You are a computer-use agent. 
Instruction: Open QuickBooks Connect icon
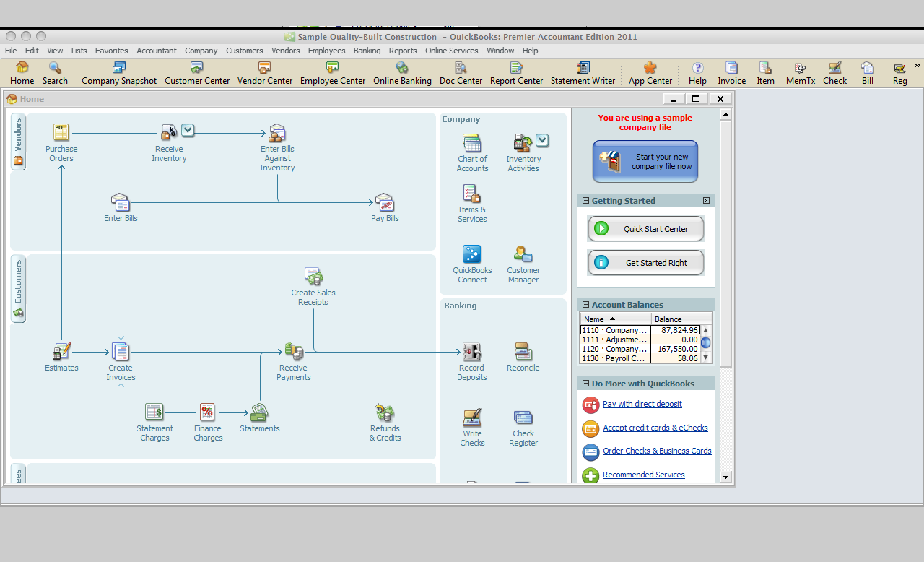[x=472, y=254]
